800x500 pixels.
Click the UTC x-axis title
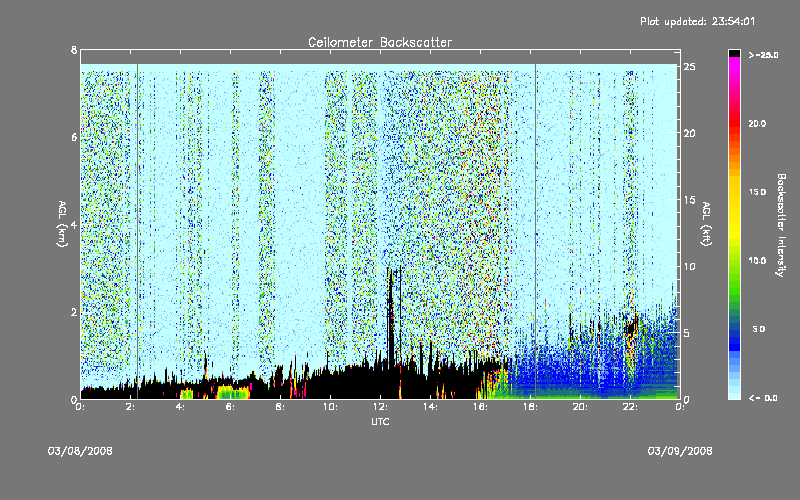[380, 421]
